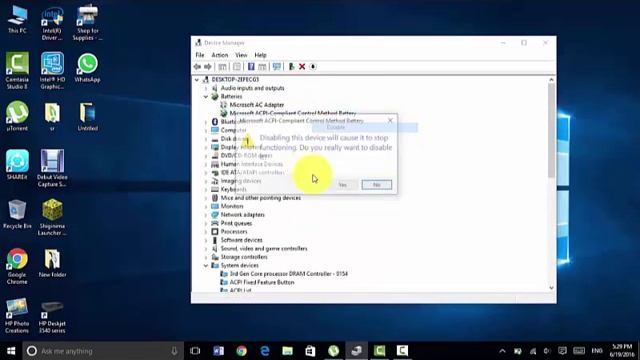640x360 pixels.
Task: Open the Action Center notification icon
Action: (x=562, y=351)
